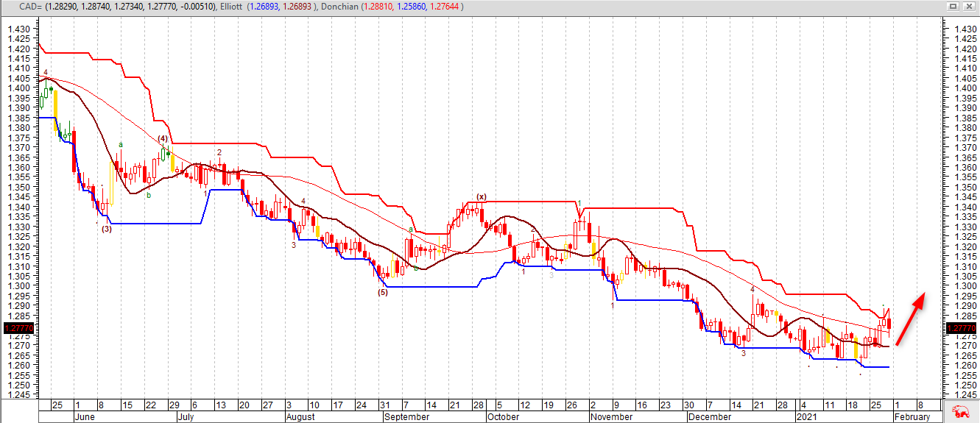The width and height of the screenshot is (980, 423).
Task: Select the December month label
Action: 709,416
